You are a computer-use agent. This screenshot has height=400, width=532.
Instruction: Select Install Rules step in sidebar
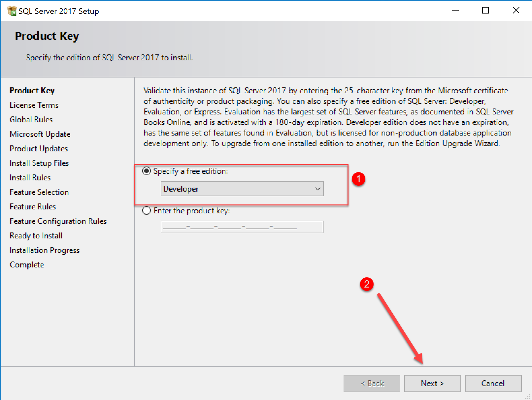30,177
